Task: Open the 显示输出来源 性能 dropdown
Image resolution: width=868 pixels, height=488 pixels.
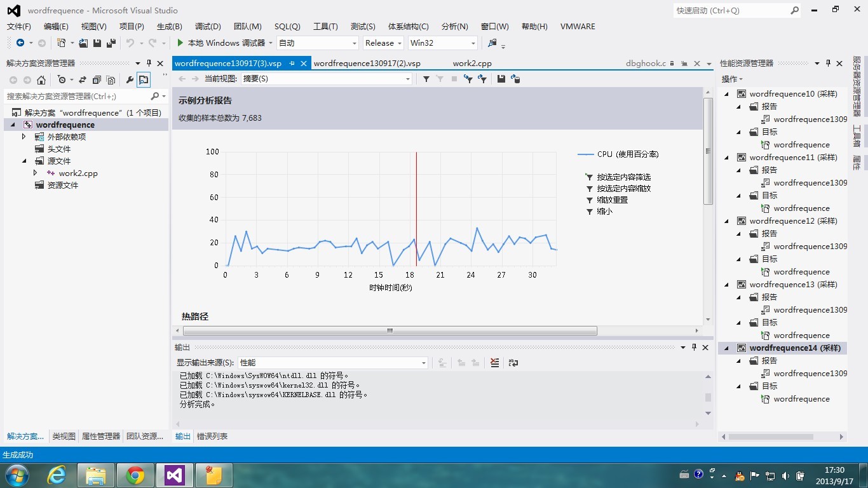Action: [333, 363]
